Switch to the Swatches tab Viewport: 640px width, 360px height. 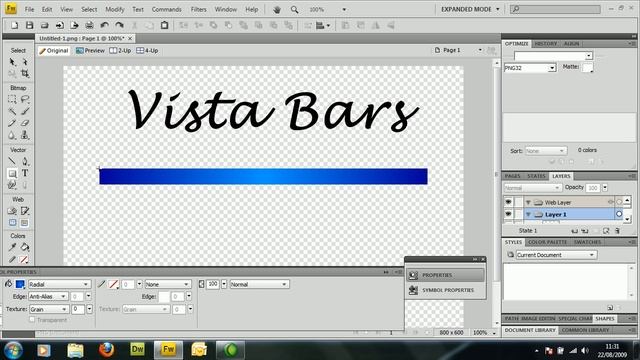coord(587,242)
